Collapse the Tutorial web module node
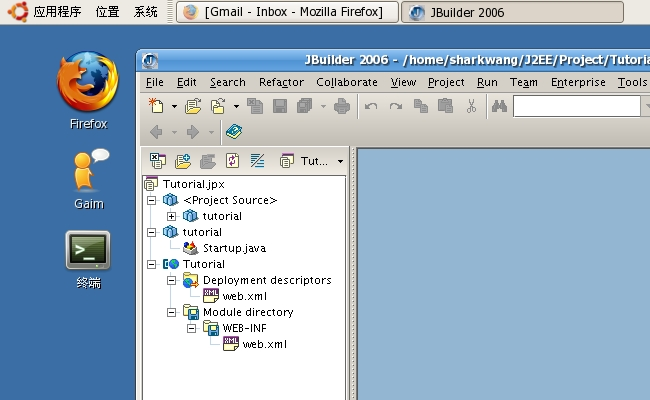Screen dimensions: 650x400 [x=152, y=264]
